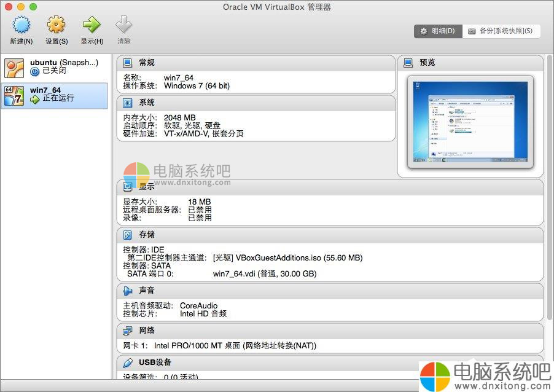Click the win7_64.vdi SATA disk entry
This screenshot has width=554, height=392.
(x=265, y=273)
